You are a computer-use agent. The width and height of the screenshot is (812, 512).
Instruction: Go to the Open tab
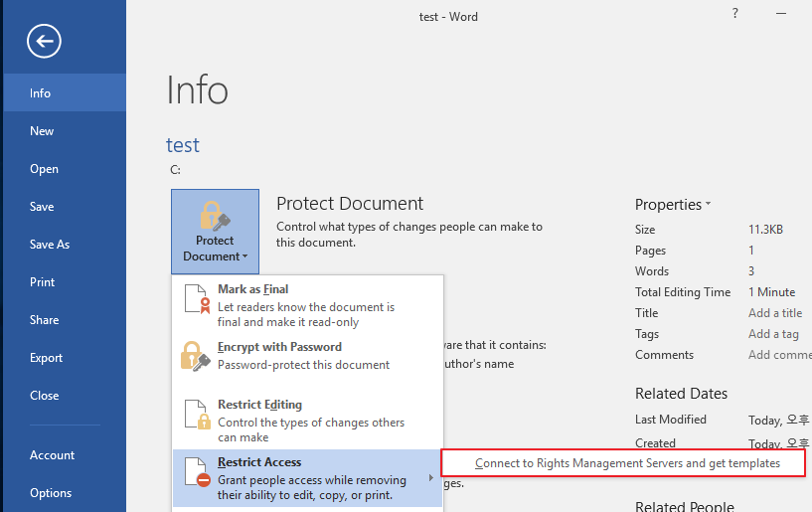[65, 168]
